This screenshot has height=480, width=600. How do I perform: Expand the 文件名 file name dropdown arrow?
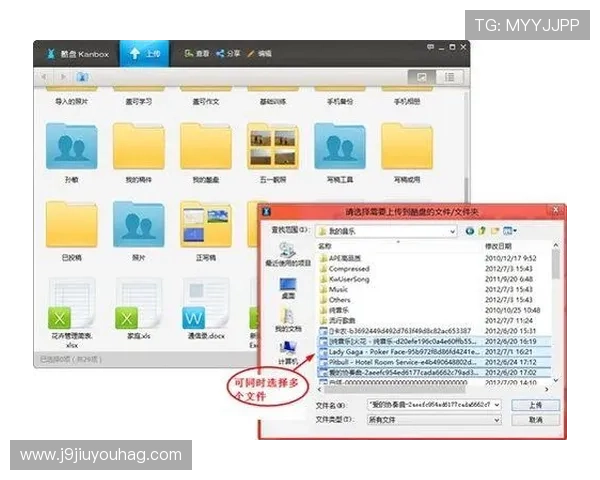coord(497,405)
